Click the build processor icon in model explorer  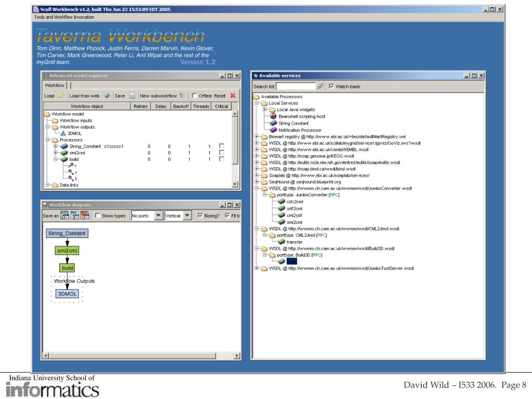(64, 159)
